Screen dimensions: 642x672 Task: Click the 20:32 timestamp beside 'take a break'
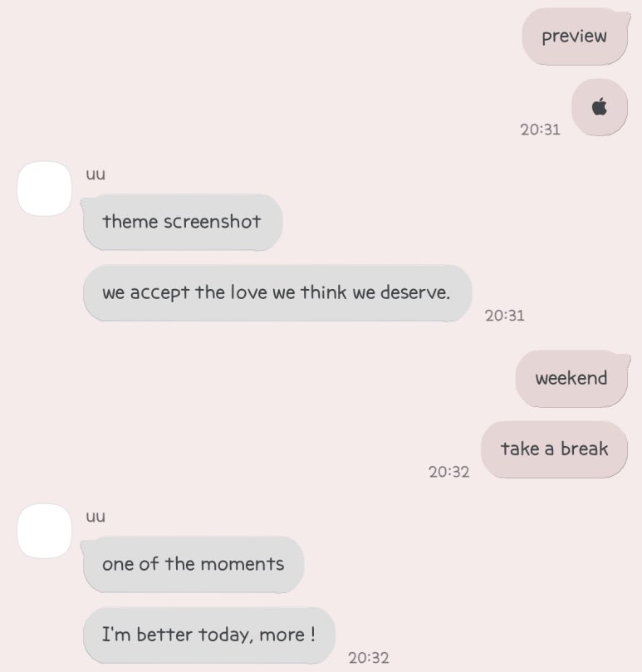pos(448,472)
